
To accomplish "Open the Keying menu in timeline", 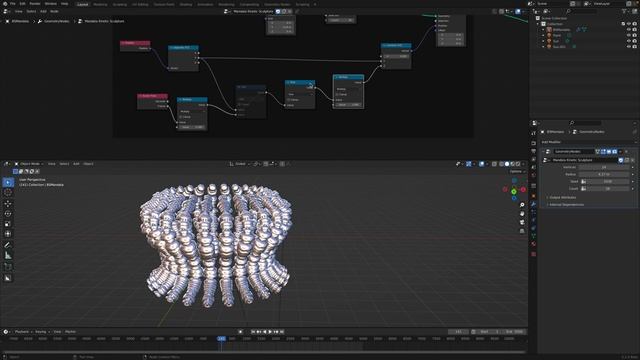I will (x=41, y=332).
